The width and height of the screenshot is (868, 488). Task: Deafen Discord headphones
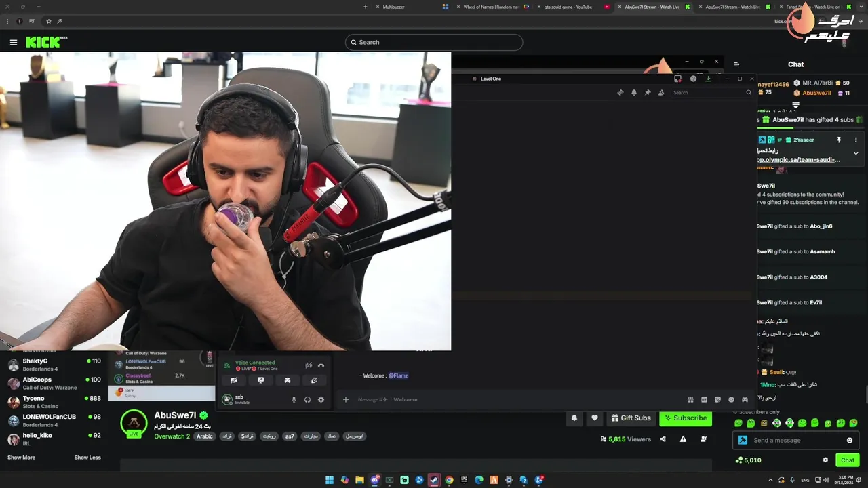pyautogui.click(x=307, y=400)
